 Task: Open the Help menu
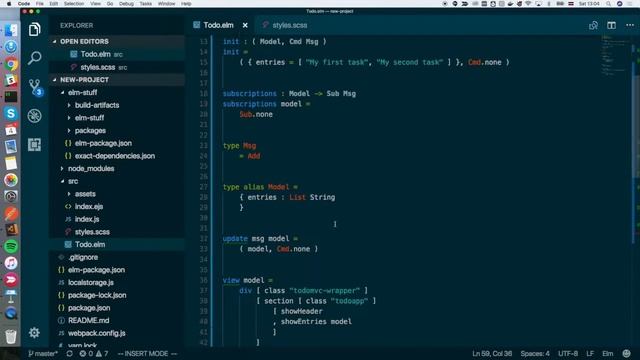coord(186,4)
